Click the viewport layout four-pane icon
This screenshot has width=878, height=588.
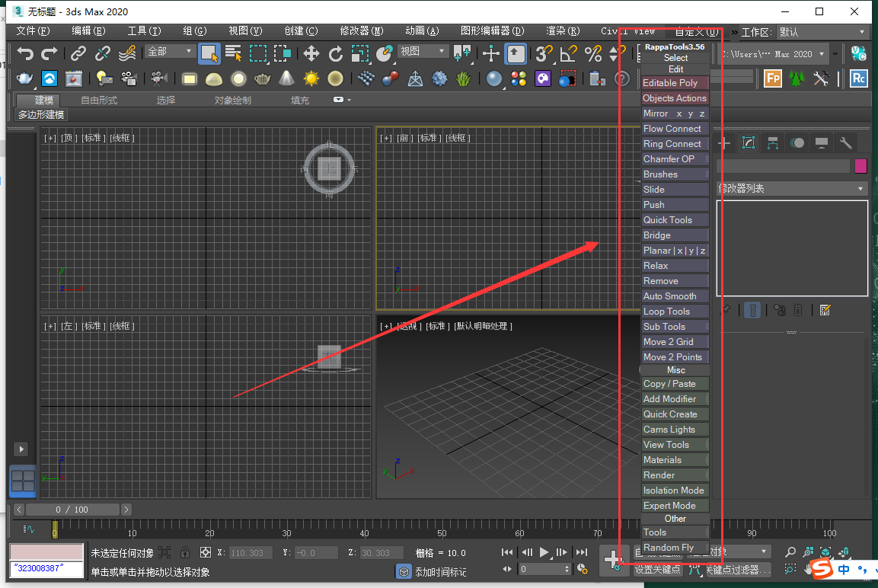pyautogui.click(x=23, y=481)
